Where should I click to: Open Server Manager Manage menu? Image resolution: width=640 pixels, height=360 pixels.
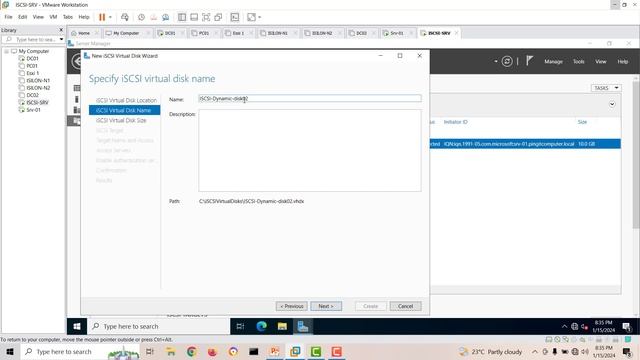click(x=553, y=62)
